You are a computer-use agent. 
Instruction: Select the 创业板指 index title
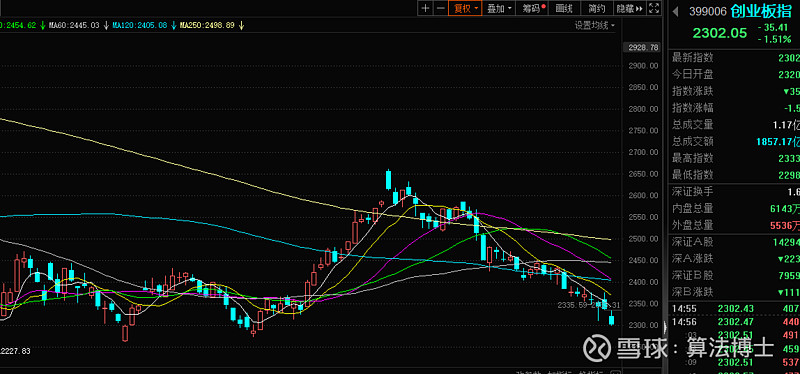click(x=761, y=12)
